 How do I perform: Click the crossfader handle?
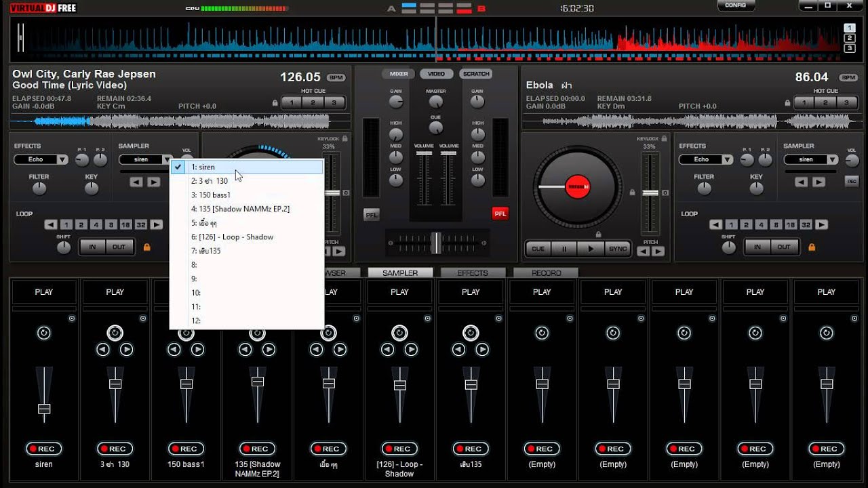(x=437, y=242)
